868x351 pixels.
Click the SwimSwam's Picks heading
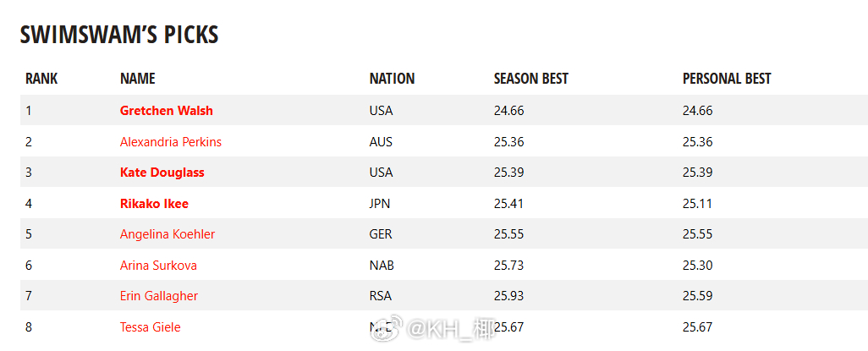coord(119,35)
